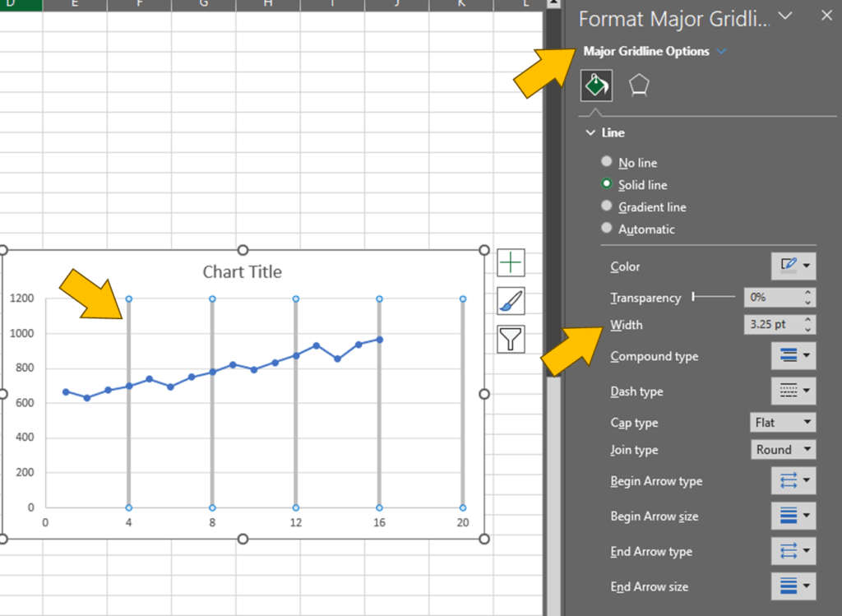Expand Major Gridline Options dropdown arrow

722,52
